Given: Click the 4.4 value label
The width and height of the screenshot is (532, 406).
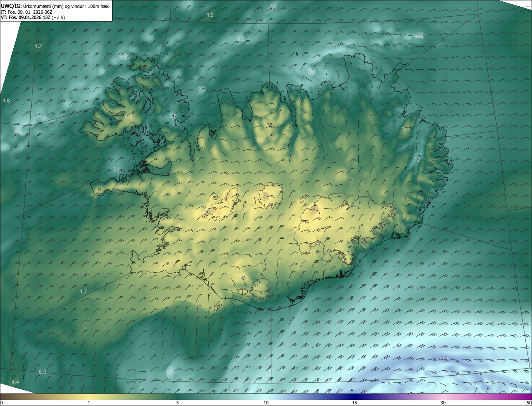Looking at the screenshot, I should click(15, 382).
